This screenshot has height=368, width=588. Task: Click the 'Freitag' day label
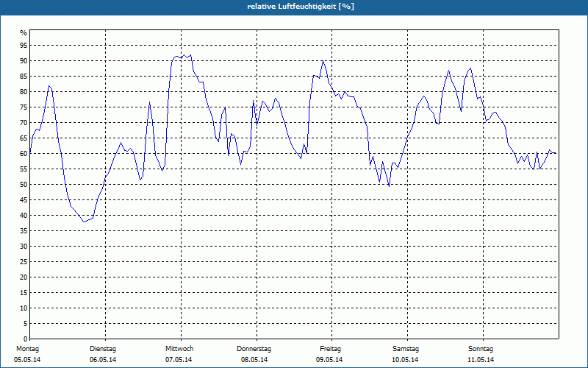[x=330, y=349]
